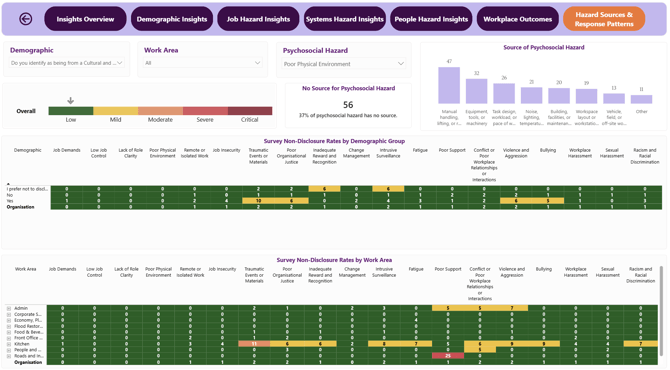Open Workplace Outcomes page

click(x=517, y=19)
